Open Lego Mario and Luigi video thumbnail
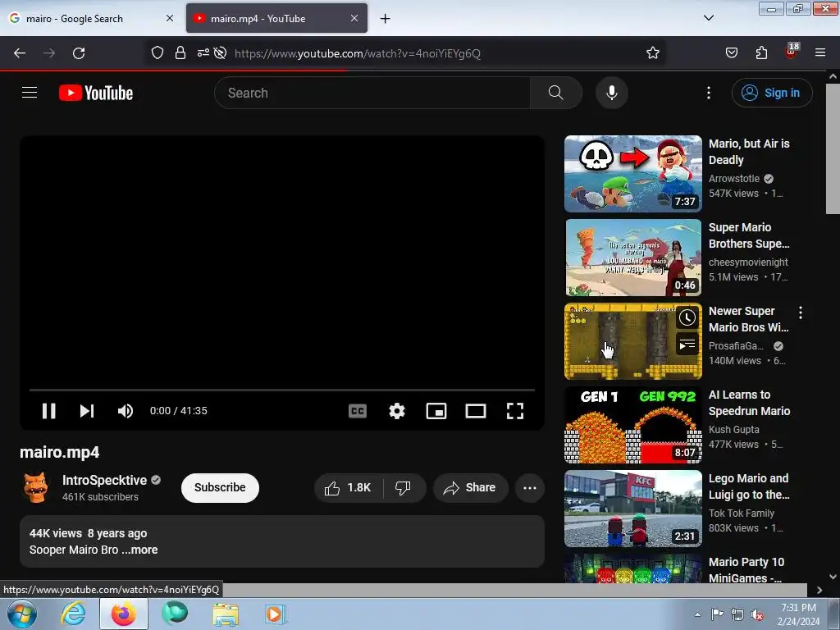This screenshot has width=840, height=630. pyautogui.click(x=632, y=509)
